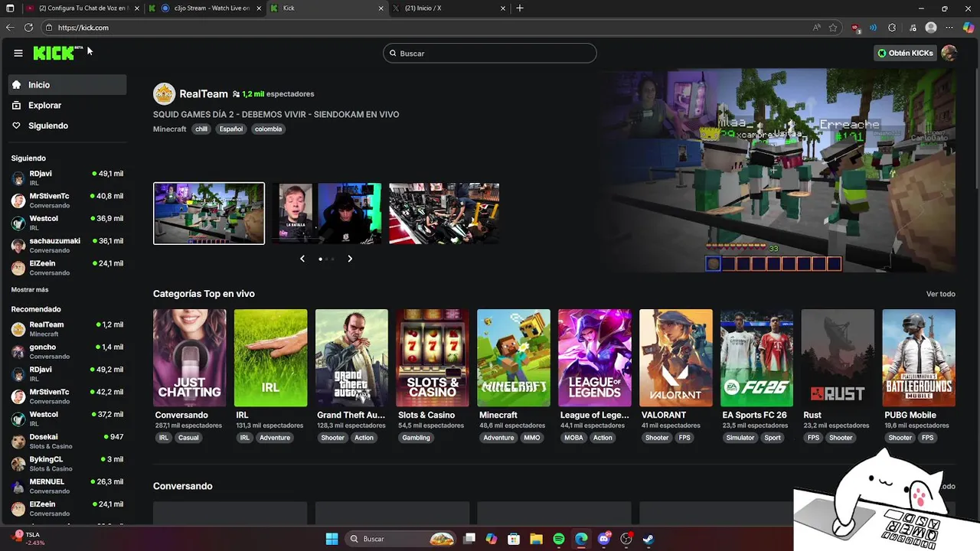Open sachauzumaki channel in followed list
The width and height of the screenshot is (980, 551).
point(67,245)
